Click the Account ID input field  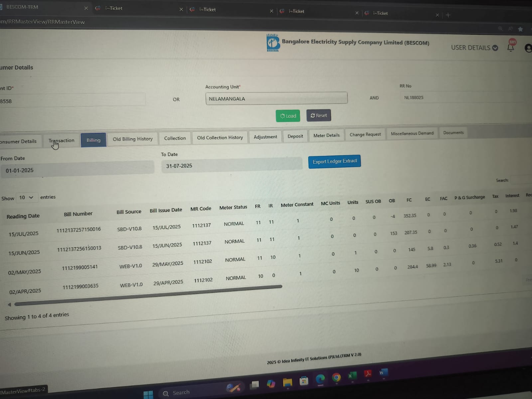pos(72,100)
